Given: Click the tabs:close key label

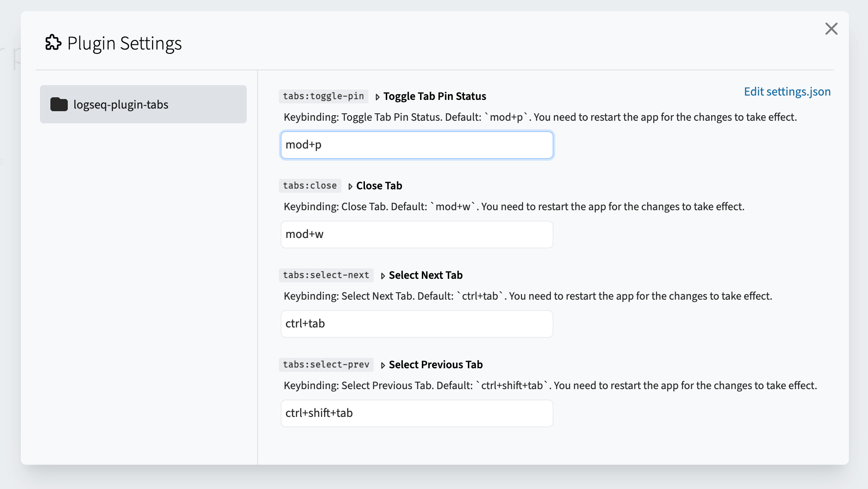Looking at the screenshot, I should pos(310,185).
